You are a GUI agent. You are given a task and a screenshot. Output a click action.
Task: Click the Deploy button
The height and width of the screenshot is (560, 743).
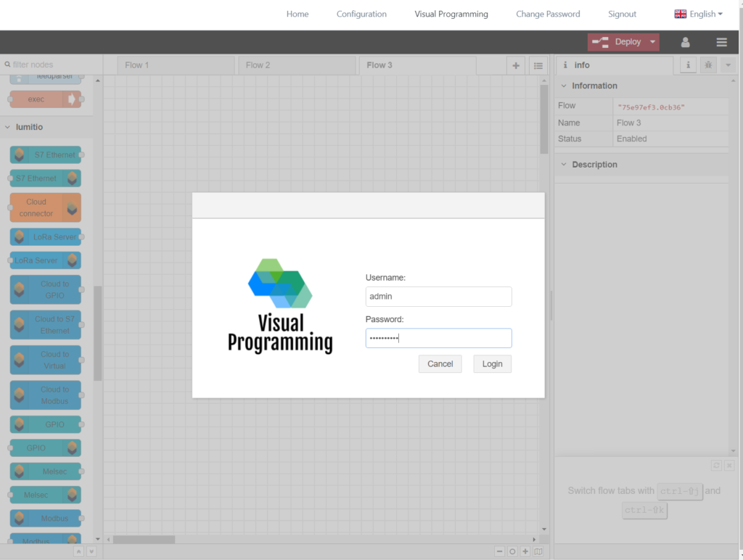click(x=617, y=42)
